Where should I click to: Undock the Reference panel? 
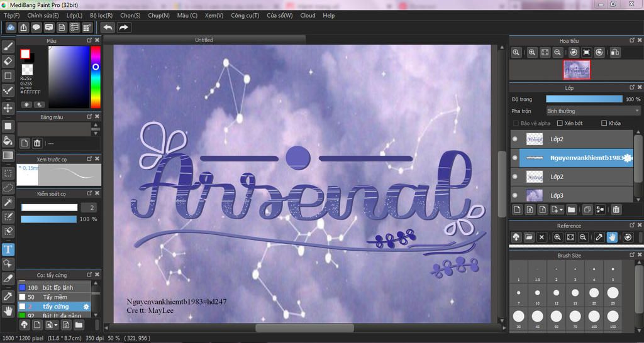[x=631, y=226]
